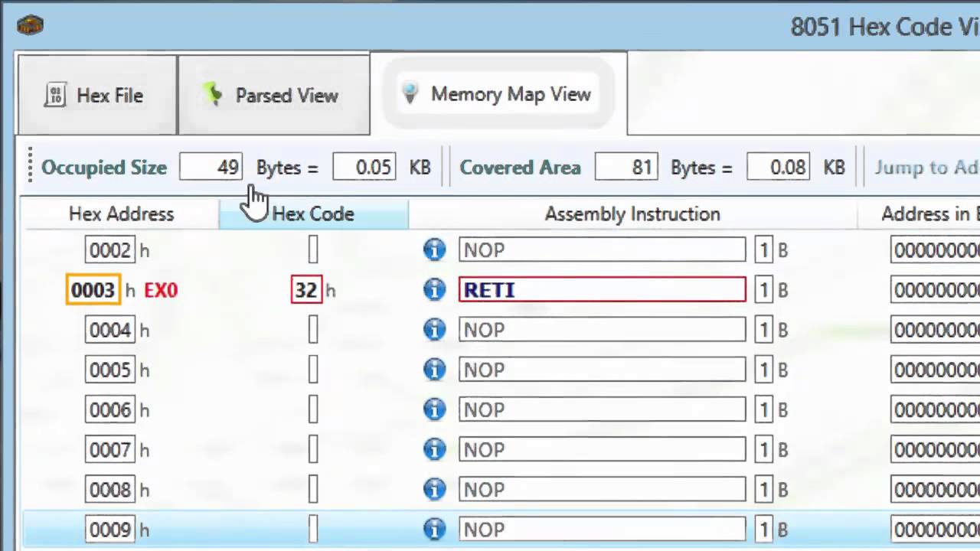Click info icon on the 0007 row

coord(434,449)
